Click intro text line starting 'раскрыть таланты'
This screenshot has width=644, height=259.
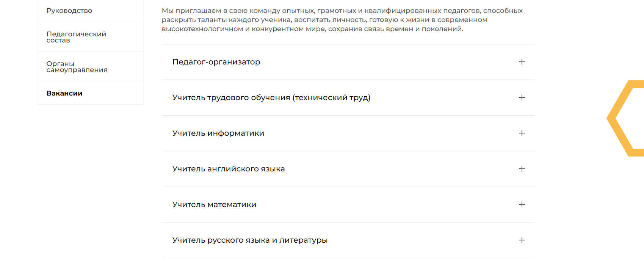pyautogui.click(x=324, y=20)
